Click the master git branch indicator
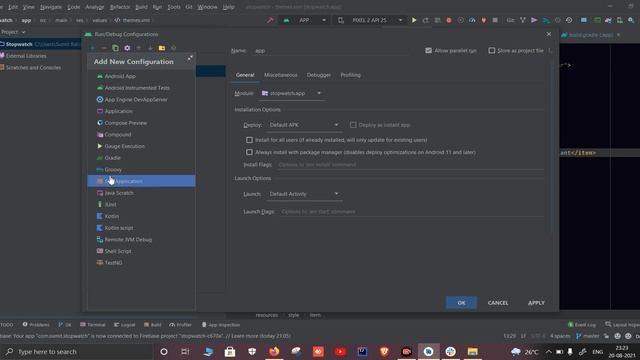This screenshot has width=640, height=360. [588, 336]
